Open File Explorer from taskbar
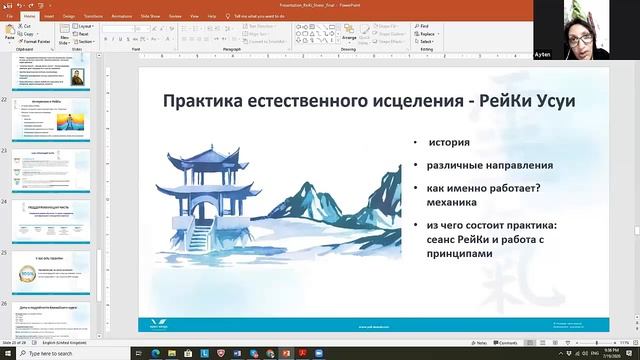The height and width of the screenshot is (360, 640). (171, 353)
